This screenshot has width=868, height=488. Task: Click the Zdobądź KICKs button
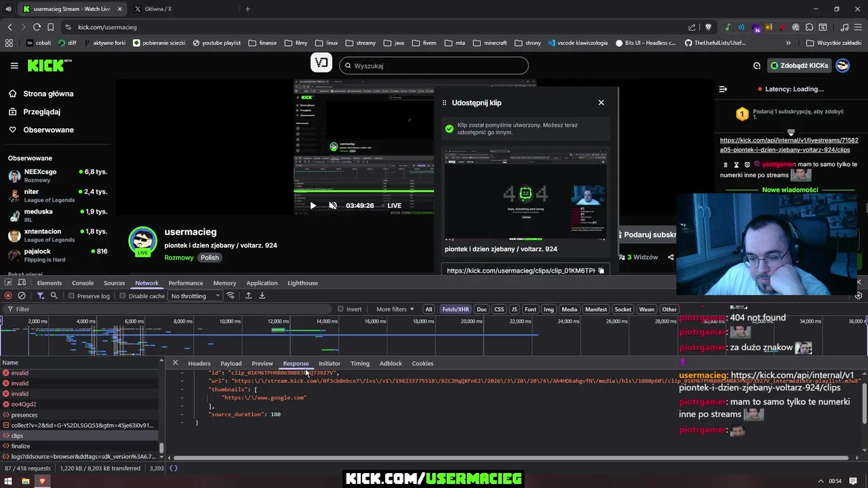799,66
